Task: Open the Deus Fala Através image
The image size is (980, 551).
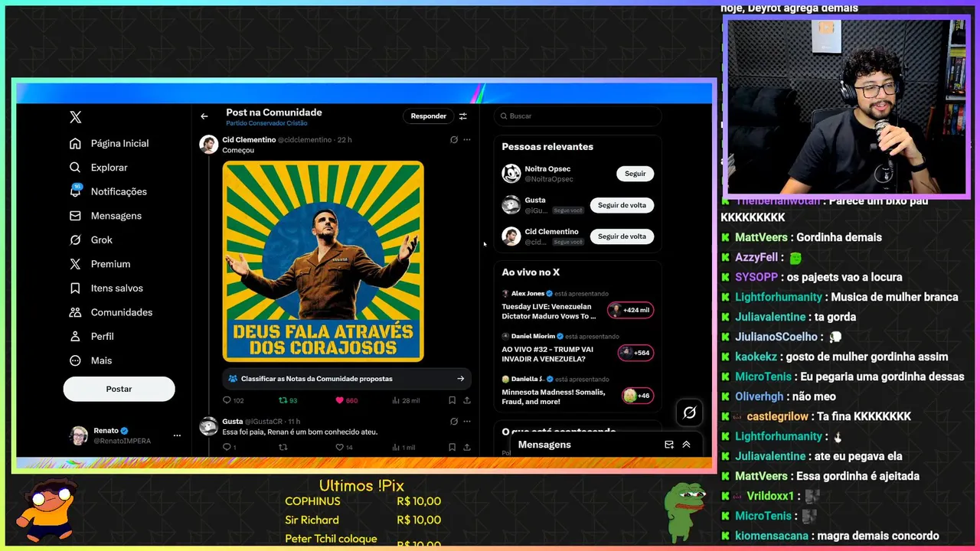Action: pyautogui.click(x=323, y=261)
